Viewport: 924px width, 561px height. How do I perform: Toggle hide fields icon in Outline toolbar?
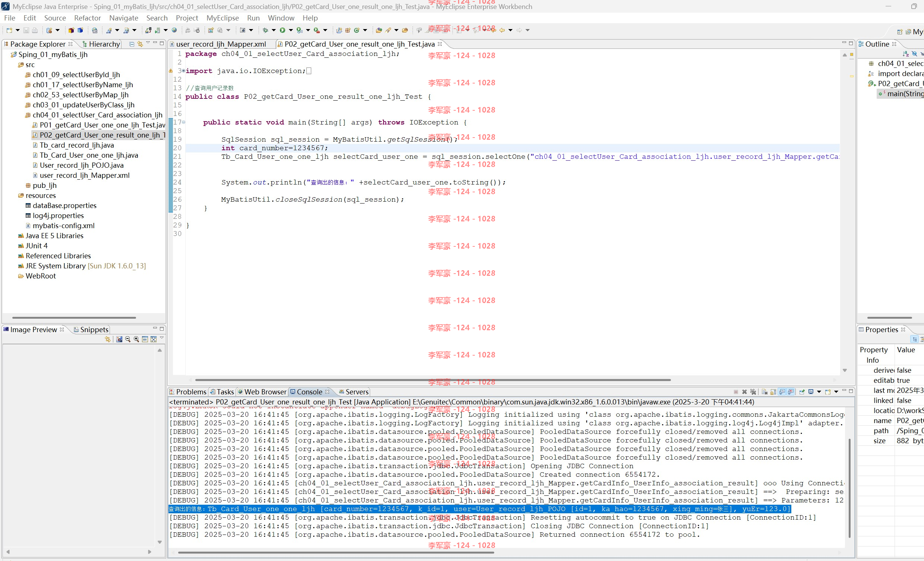click(914, 54)
